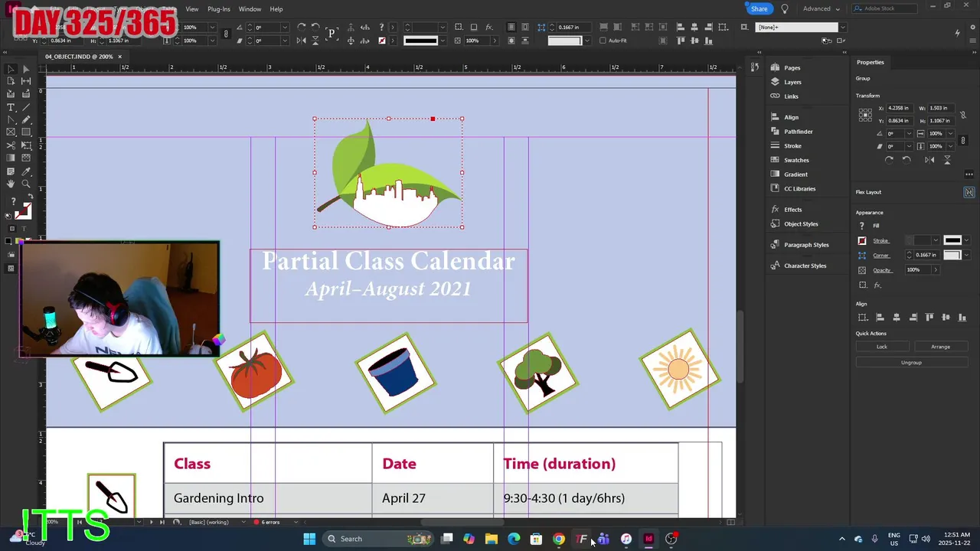Open the stroke type dropdown in Appearance
Viewport: 980px width, 551px height.
point(966,240)
